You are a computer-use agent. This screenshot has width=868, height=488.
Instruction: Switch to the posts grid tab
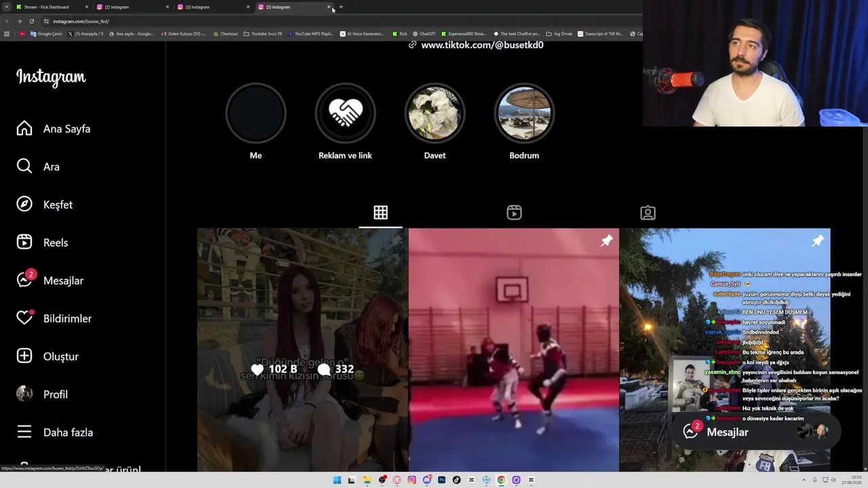(x=380, y=213)
